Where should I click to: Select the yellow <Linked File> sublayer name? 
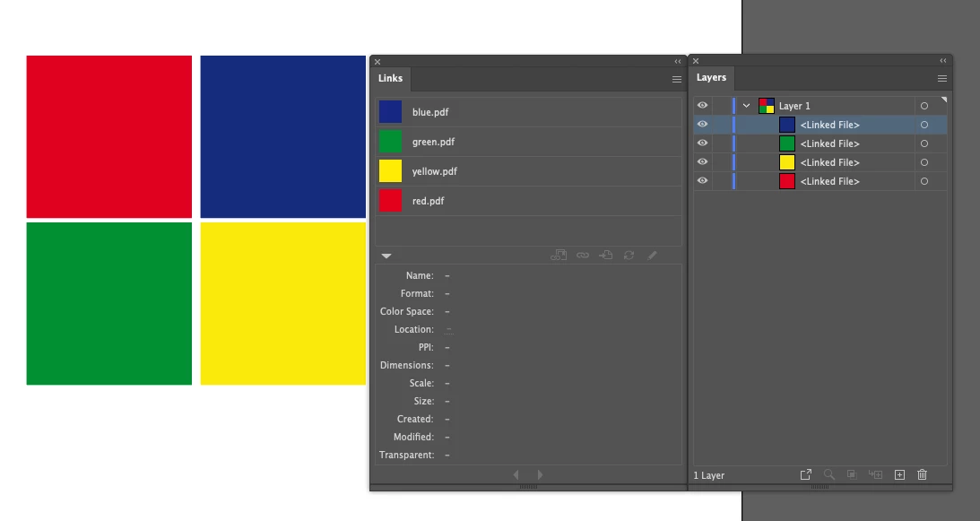click(x=830, y=162)
